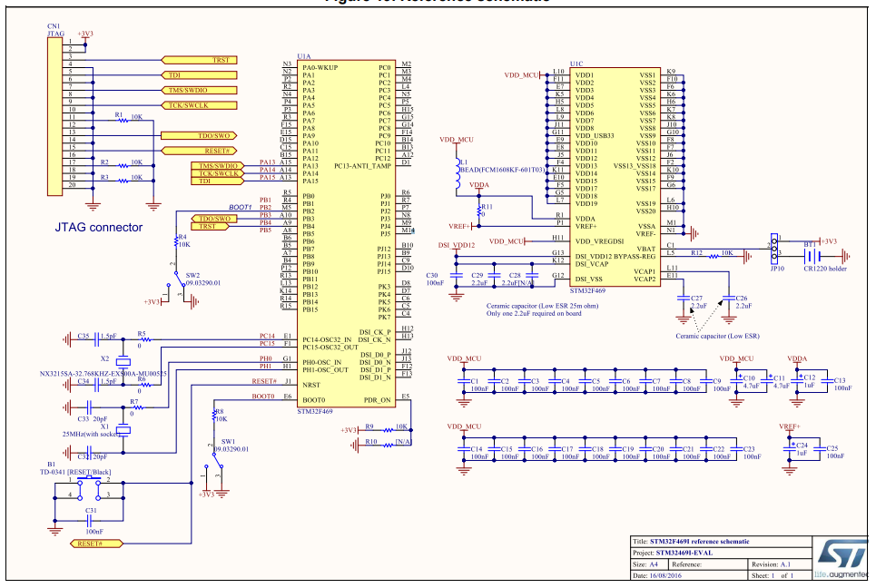Click the PH0-OSC_IN pin name
Viewport: 876px width, 588px height.
point(321,362)
